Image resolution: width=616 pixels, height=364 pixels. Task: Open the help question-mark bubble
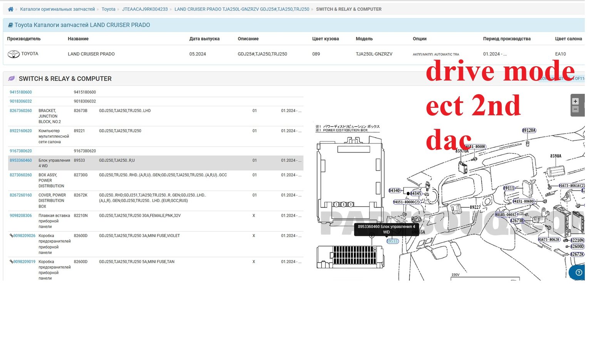pos(579,272)
